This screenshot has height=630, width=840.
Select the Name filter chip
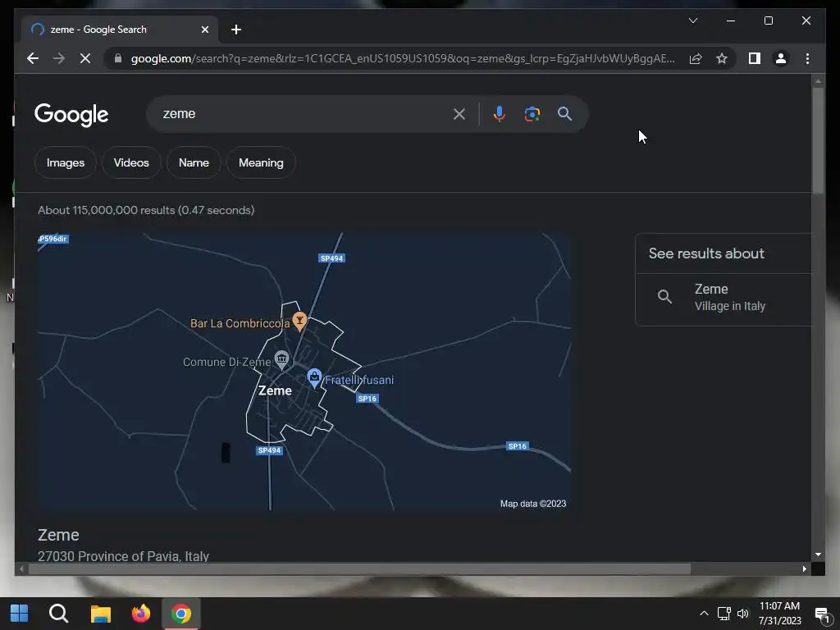194,162
